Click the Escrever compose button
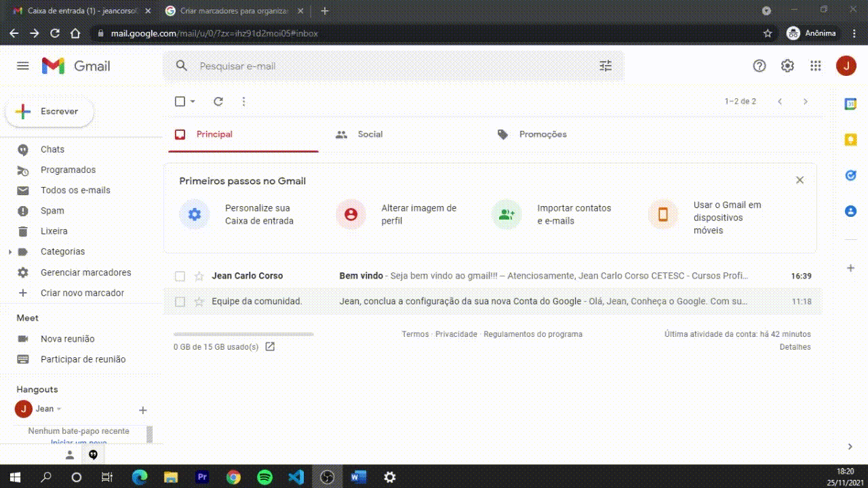Image resolution: width=868 pixels, height=488 pixels. (x=50, y=112)
